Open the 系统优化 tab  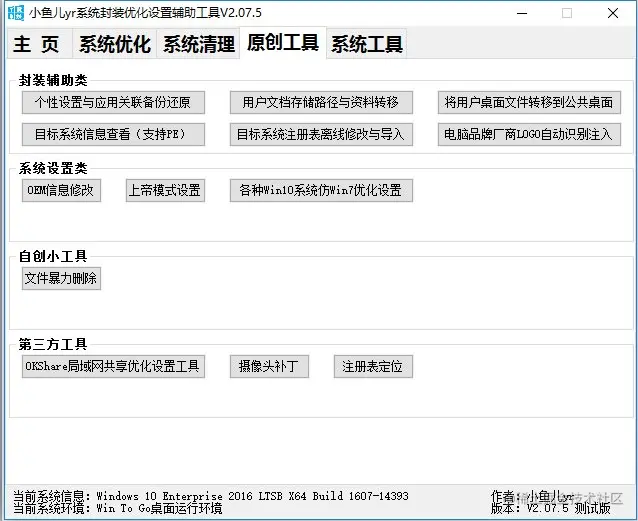coord(114,44)
